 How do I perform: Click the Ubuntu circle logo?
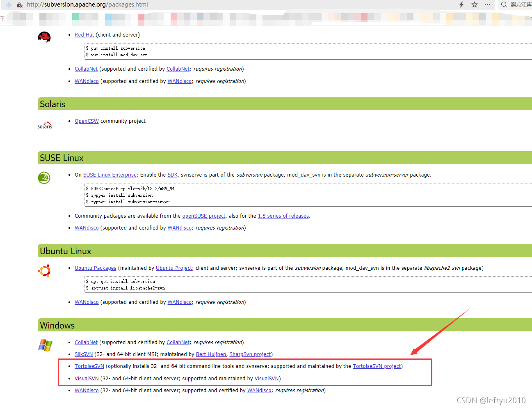44,271
